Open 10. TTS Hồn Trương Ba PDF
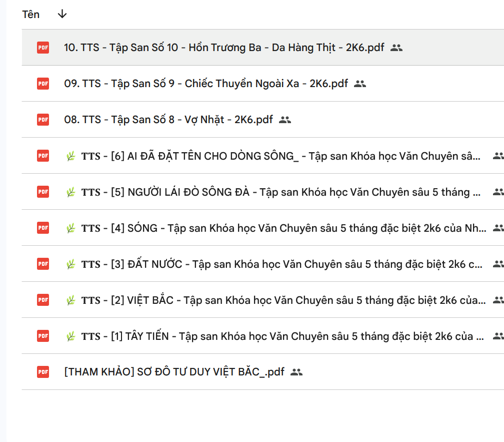The height and width of the screenshot is (442, 504). tap(224, 48)
